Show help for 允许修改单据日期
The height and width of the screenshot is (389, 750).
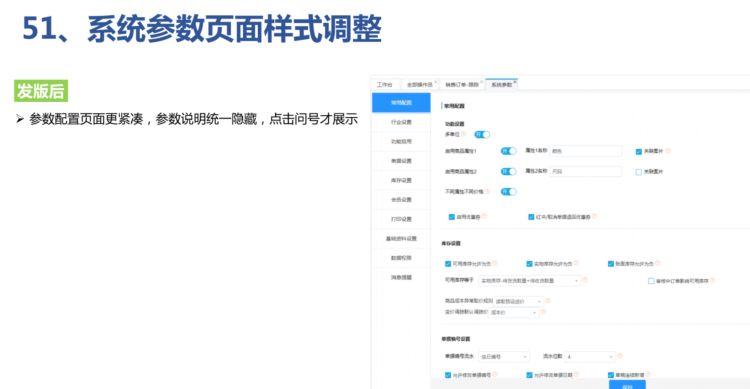(576, 374)
